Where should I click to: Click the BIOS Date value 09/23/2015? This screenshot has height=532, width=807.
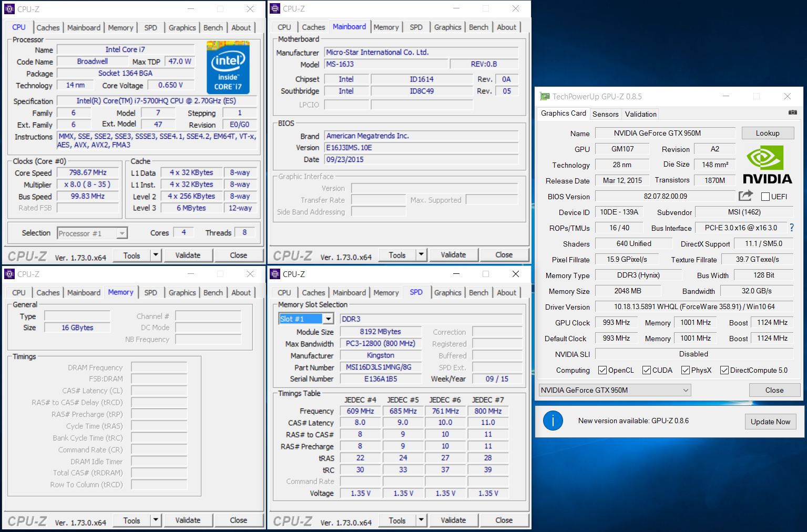tap(421, 159)
